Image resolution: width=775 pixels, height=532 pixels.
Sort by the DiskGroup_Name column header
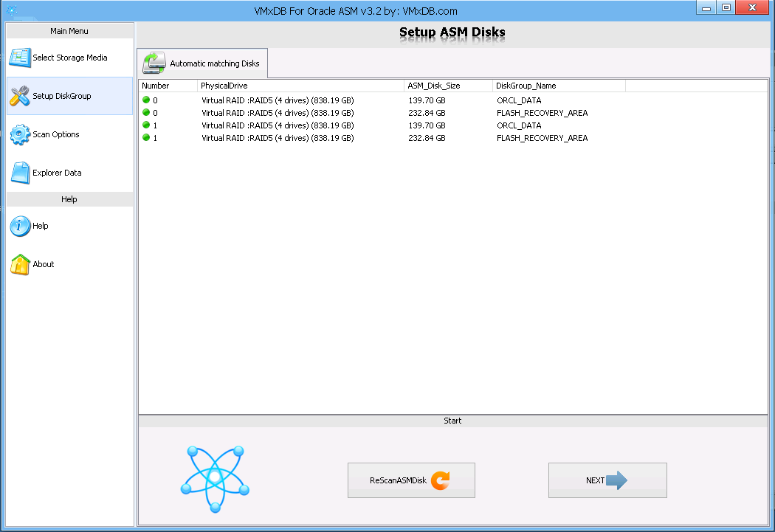click(x=559, y=86)
